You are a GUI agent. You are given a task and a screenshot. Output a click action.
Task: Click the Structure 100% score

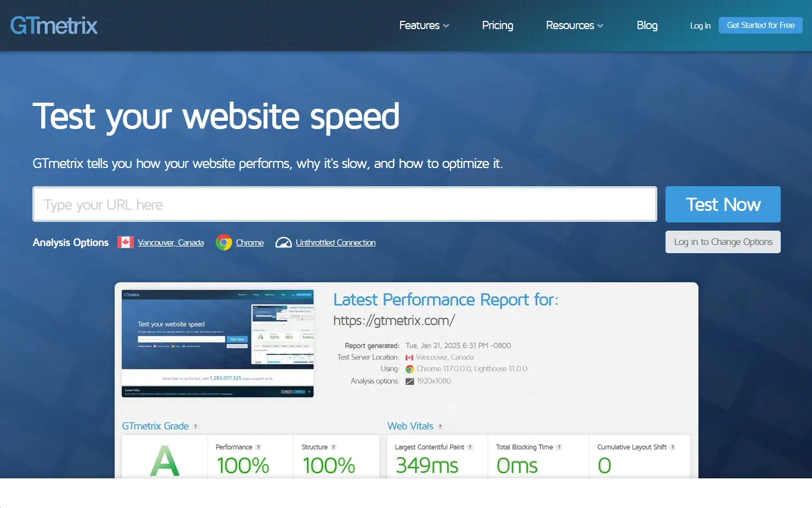329,466
